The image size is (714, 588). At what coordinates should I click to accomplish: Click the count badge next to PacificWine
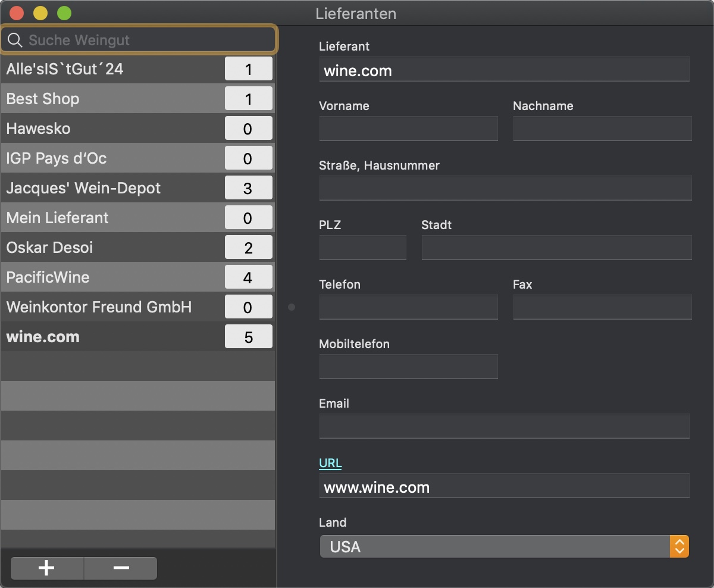tap(249, 277)
